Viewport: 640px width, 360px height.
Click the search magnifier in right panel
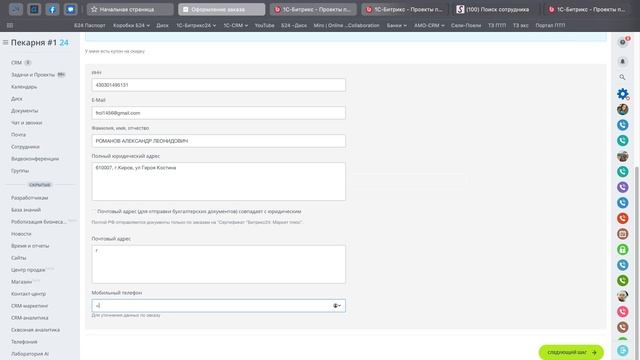click(x=622, y=77)
